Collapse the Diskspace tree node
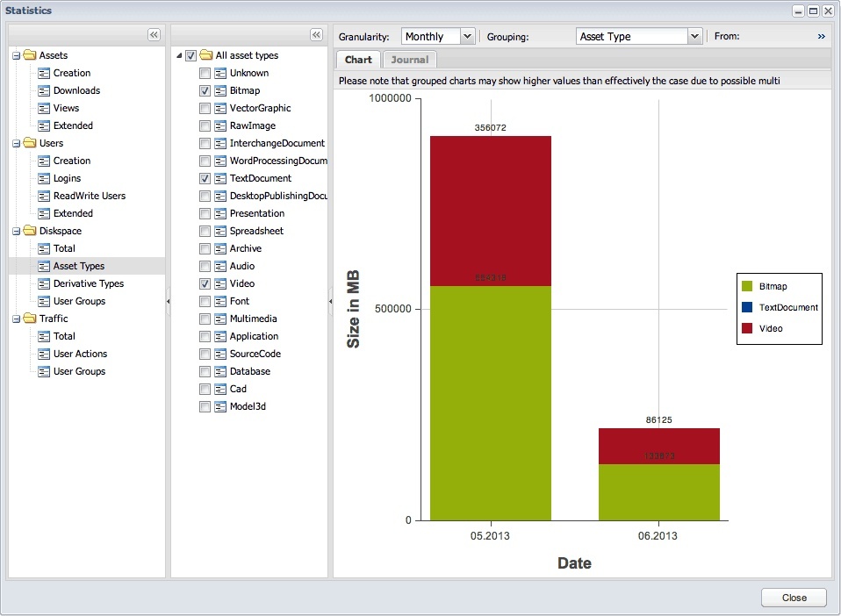This screenshot has width=841, height=616. tap(16, 231)
